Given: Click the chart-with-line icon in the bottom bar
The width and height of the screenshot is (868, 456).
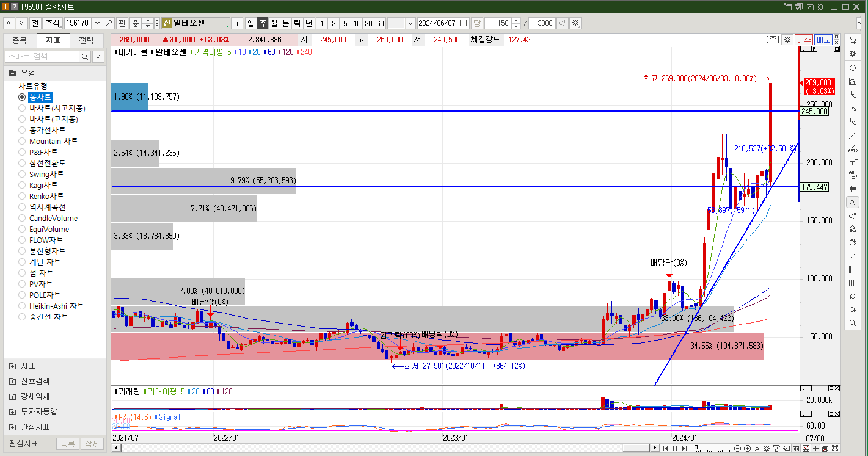Looking at the screenshot, I should (806, 449).
